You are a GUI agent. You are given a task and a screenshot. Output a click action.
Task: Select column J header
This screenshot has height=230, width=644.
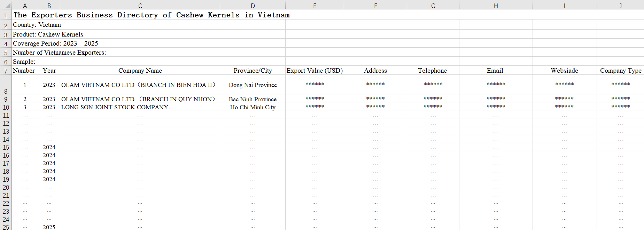click(620, 6)
